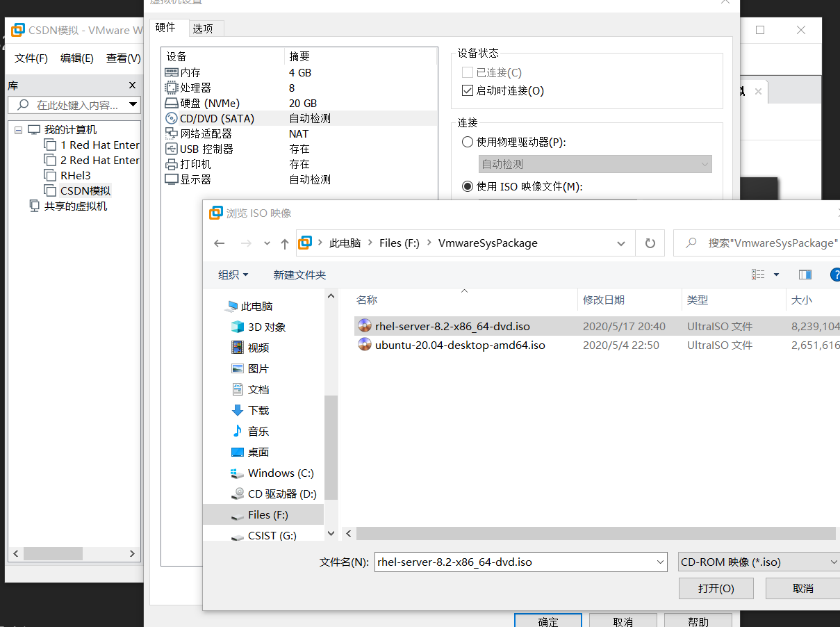Open the view options icon
The width and height of the screenshot is (840, 627).
tap(758, 275)
